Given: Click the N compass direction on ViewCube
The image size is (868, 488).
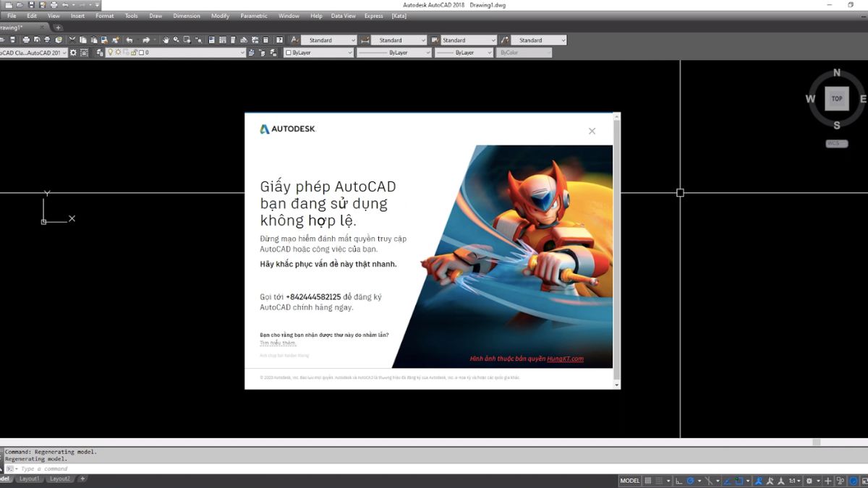Looking at the screenshot, I should click(x=837, y=72).
